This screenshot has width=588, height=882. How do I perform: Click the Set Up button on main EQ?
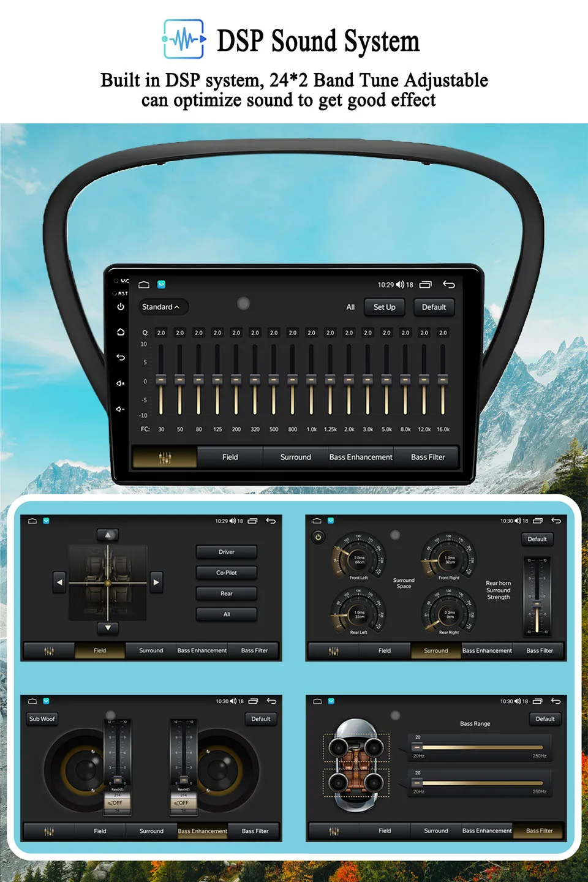pyautogui.click(x=385, y=307)
